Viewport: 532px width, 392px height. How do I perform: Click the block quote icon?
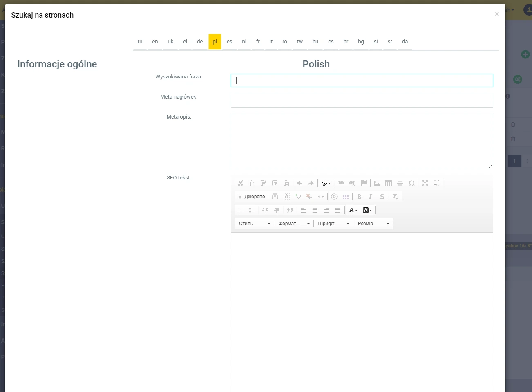290,210
